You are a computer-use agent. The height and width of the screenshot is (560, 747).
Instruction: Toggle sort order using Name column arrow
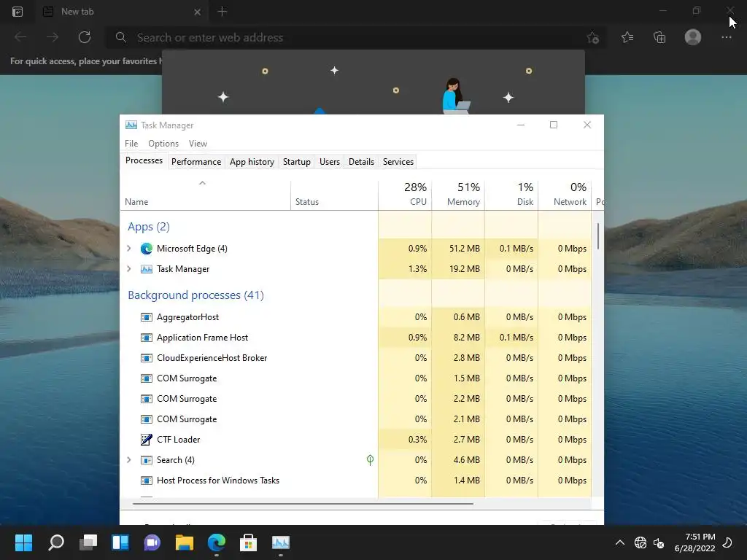point(202,183)
